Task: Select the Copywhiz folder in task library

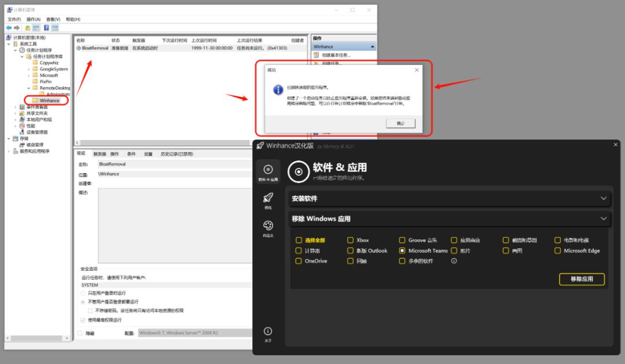Action: pyautogui.click(x=49, y=62)
